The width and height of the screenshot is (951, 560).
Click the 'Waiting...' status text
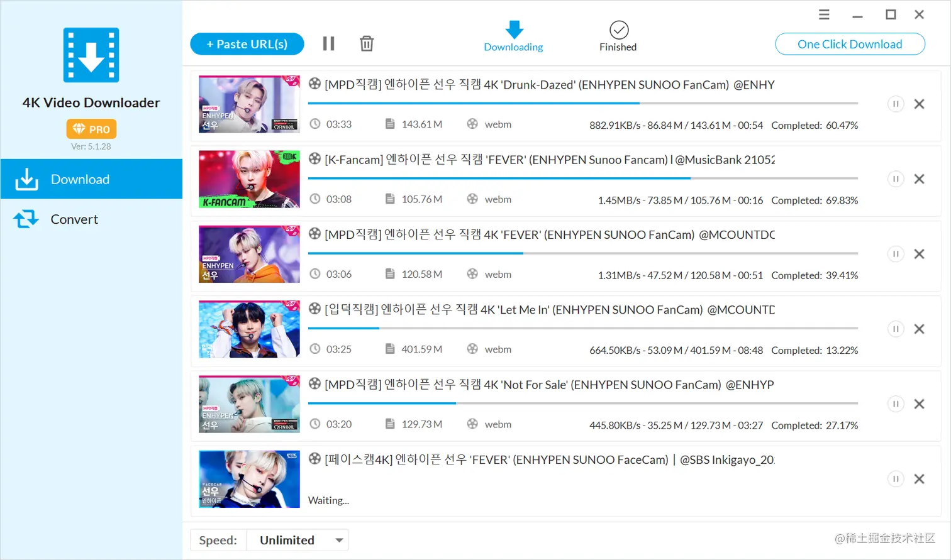pos(328,500)
